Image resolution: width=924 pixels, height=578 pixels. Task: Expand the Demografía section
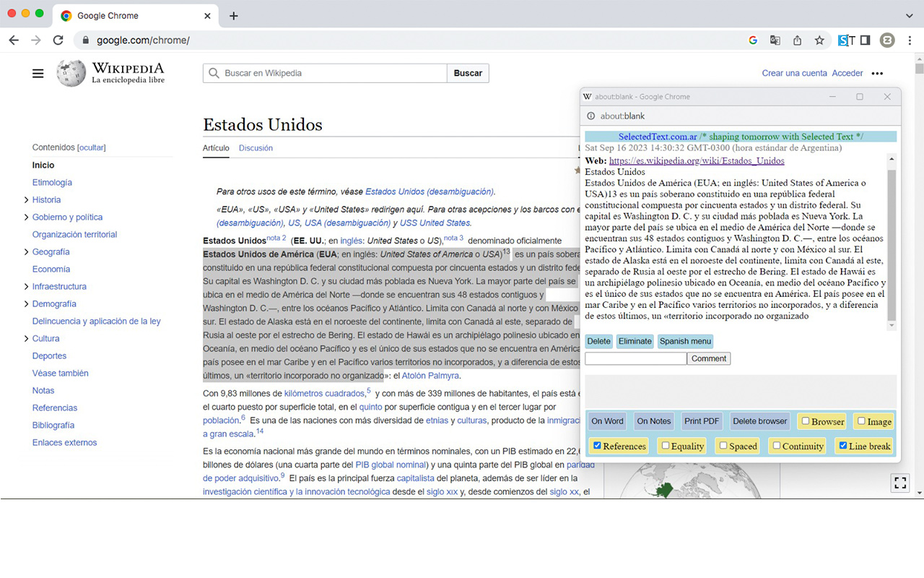[x=27, y=304]
